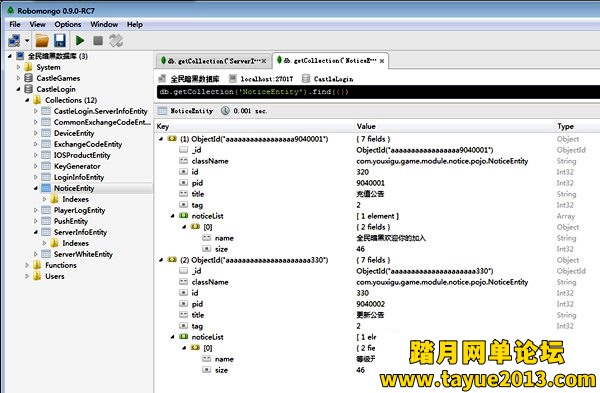
Task: Select the CastleGames database icon
Action: tap(28, 78)
